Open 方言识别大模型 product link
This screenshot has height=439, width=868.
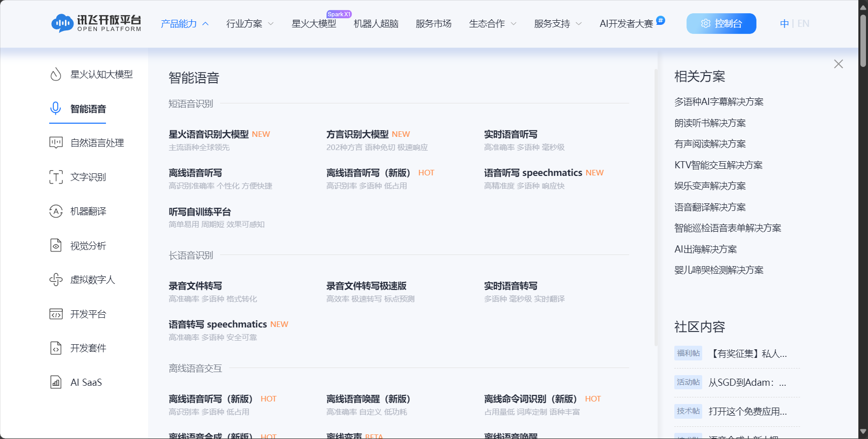tap(357, 134)
